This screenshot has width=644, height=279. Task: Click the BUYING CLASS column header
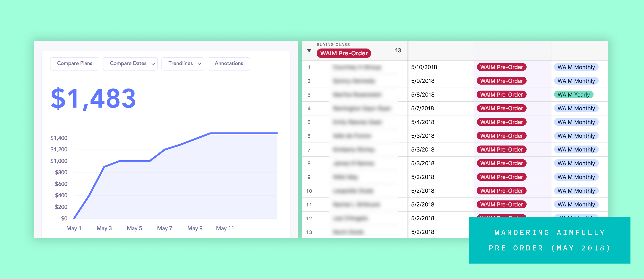(x=333, y=44)
